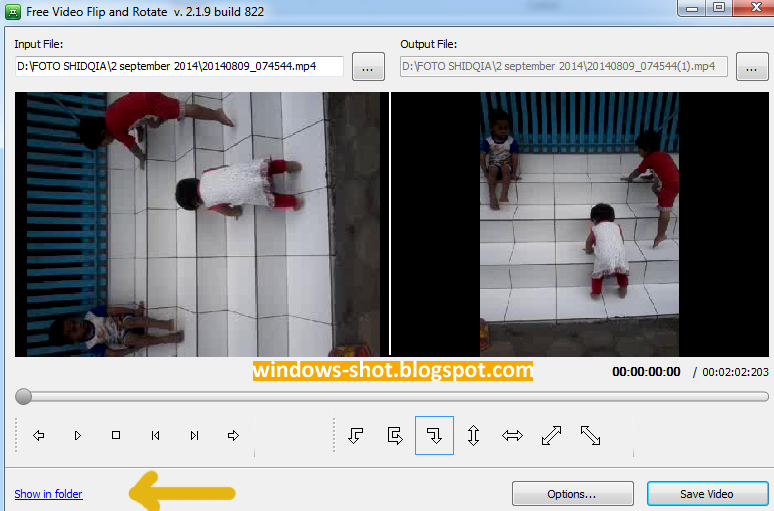The height and width of the screenshot is (511, 774).
Task: Click the current time 00:00:00:00 display
Action: click(646, 372)
